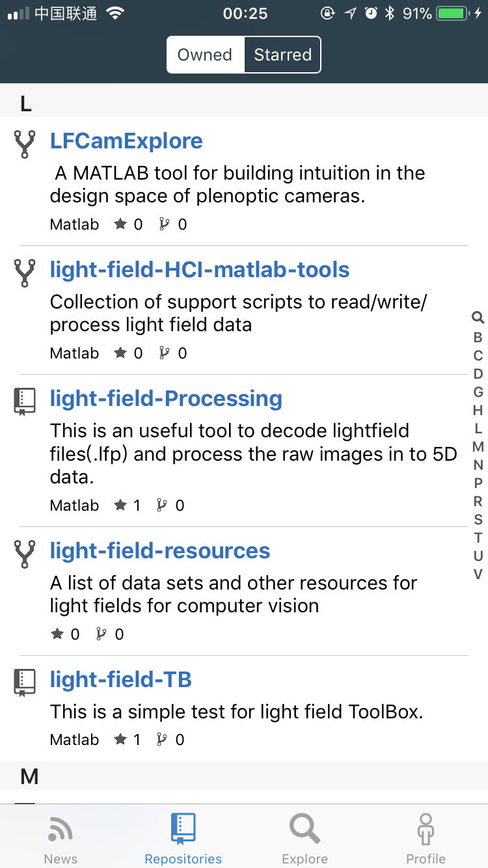Open the light-field-Processing repository link
The image size is (488, 868).
click(x=166, y=399)
